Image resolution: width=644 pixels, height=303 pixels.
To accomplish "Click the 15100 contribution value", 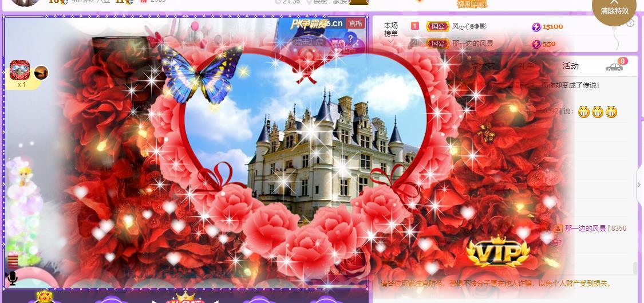I will point(552,27).
